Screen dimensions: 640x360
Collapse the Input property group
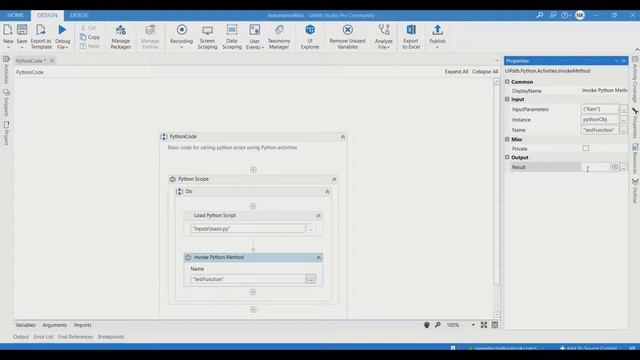point(507,99)
